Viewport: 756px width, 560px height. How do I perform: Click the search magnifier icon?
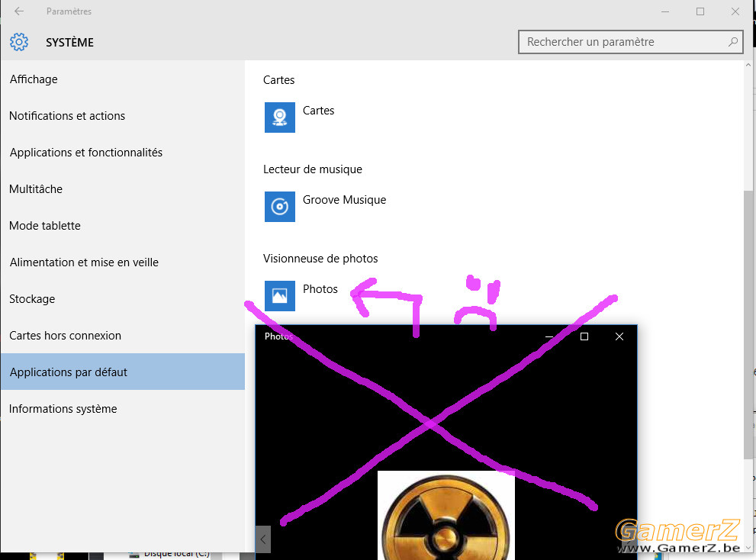[x=733, y=42]
